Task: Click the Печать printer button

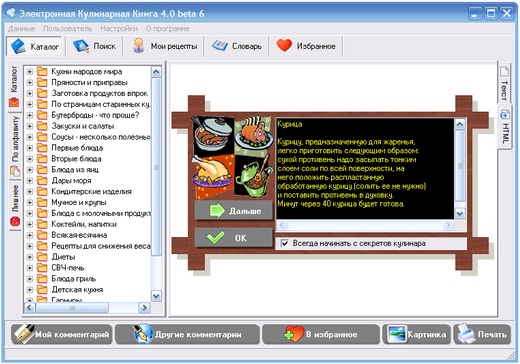Action: pos(482,334)
